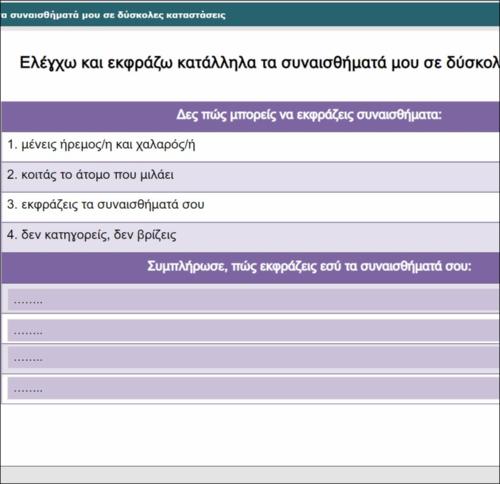This screenshot has height=484, width=500.
Task: Click the second empty dotted input field
Action: tap(253, 330)
